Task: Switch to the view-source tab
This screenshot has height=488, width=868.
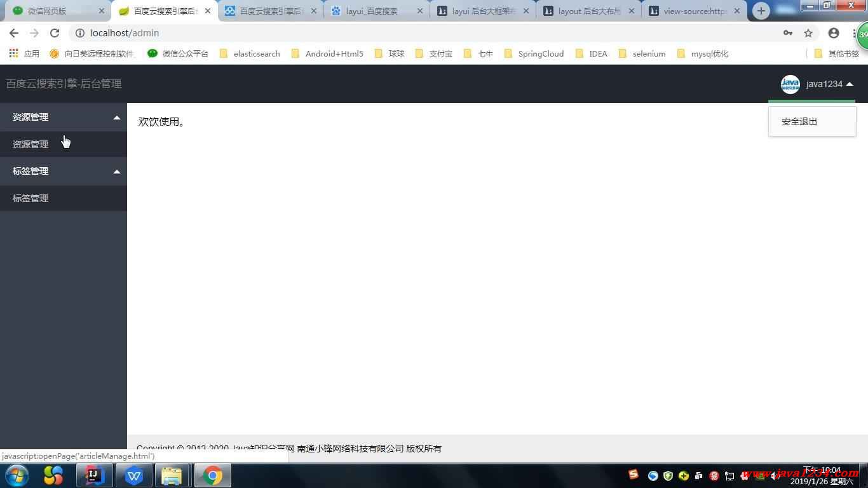Action: click(694, 11)
